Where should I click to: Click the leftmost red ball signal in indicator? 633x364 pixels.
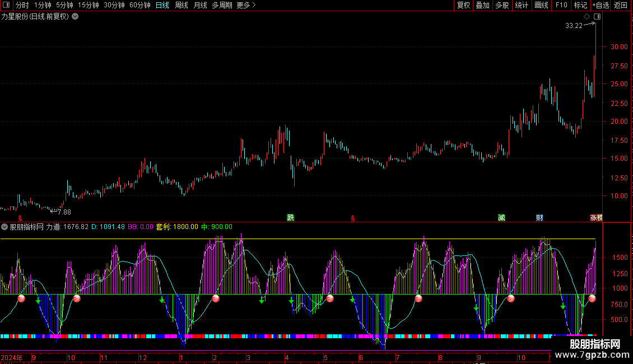coord(21,298)
